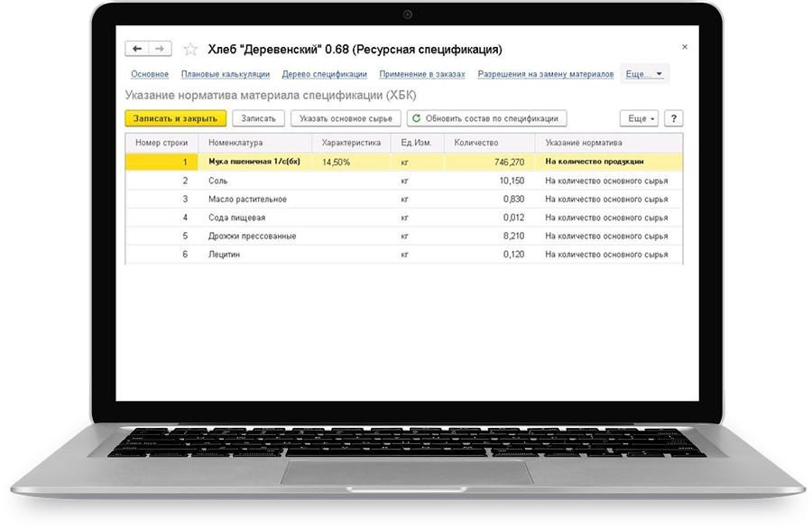Select the Мука пшеничная 1/с(бх) cell

point(254,162)
